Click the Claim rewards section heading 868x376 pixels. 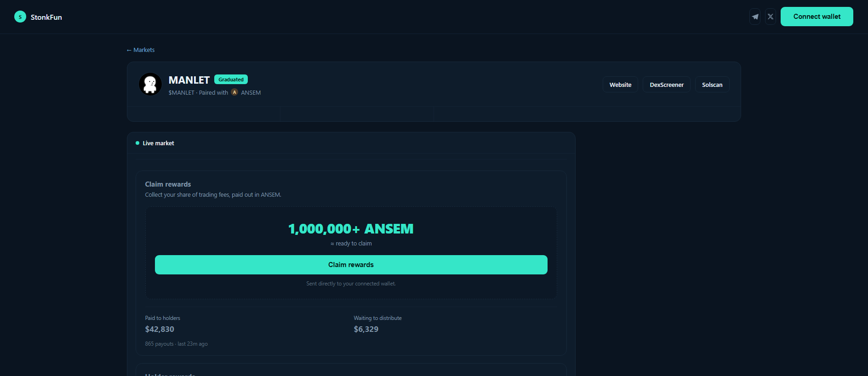click(x=168, y=184)
